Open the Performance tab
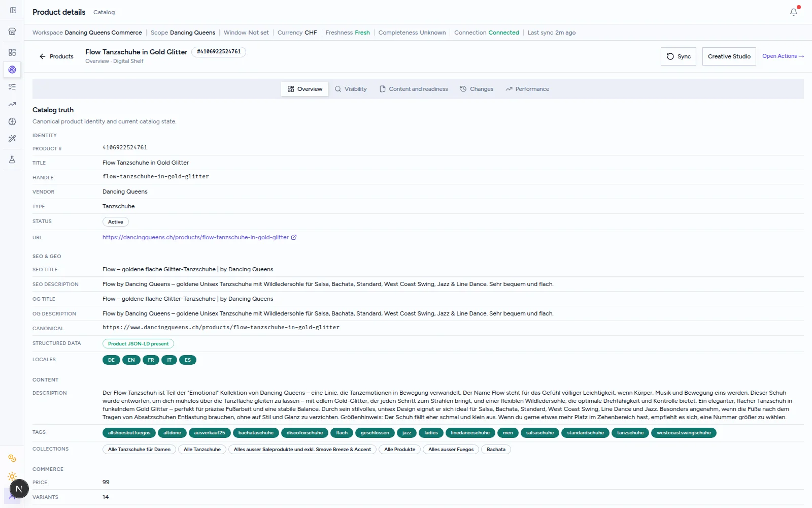 pos(527,89)
